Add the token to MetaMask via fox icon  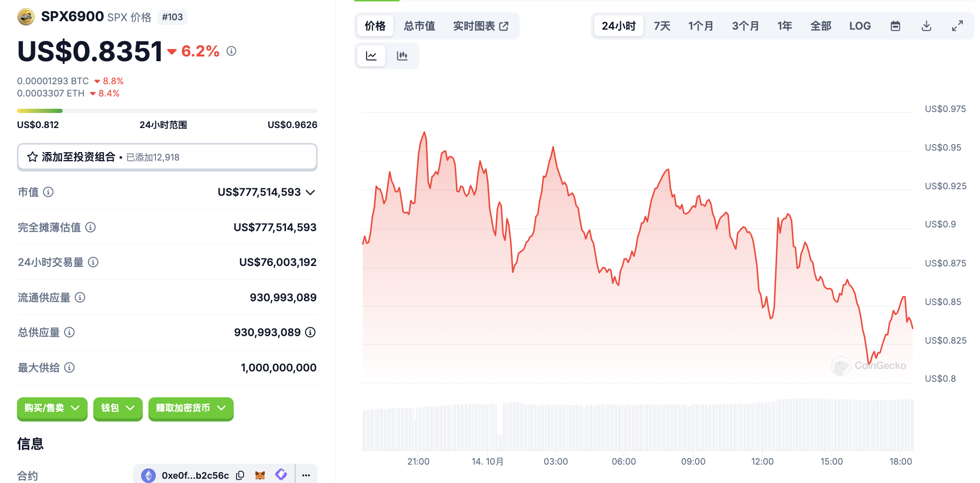[260, 475]
